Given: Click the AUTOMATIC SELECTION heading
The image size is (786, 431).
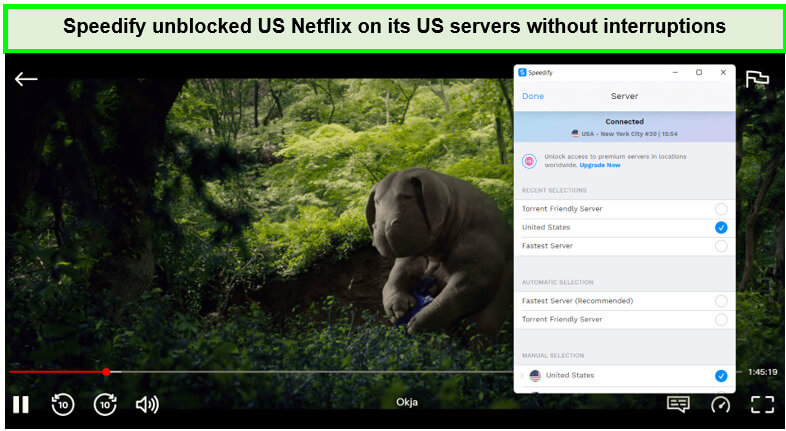Looking at the screenshot, I should pyautogui.click(x=557, y=283).
